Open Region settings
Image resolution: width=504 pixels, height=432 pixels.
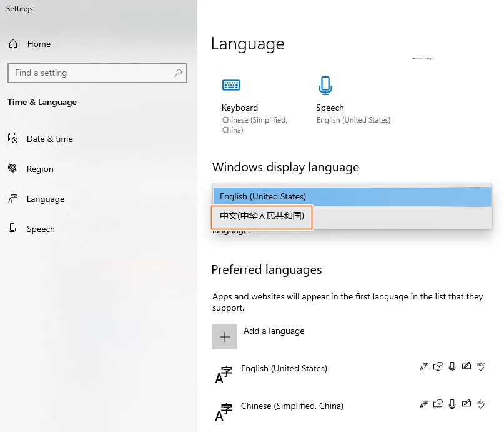(39, 169)
